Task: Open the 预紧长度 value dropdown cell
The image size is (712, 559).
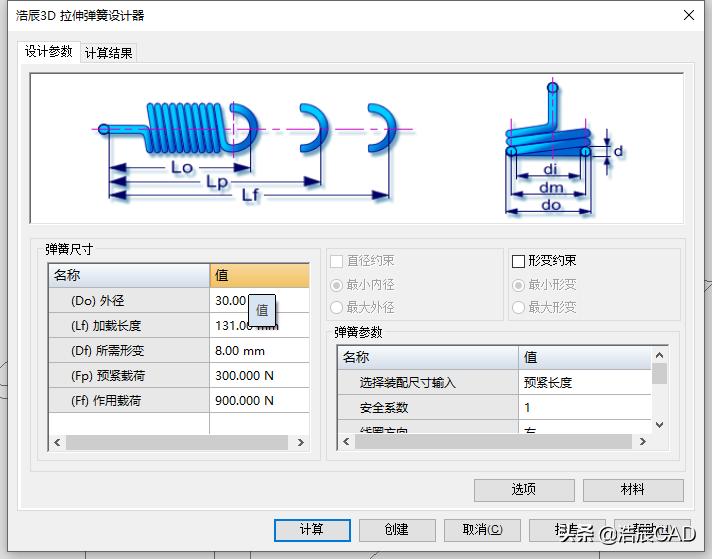Action: pos(585,382)
